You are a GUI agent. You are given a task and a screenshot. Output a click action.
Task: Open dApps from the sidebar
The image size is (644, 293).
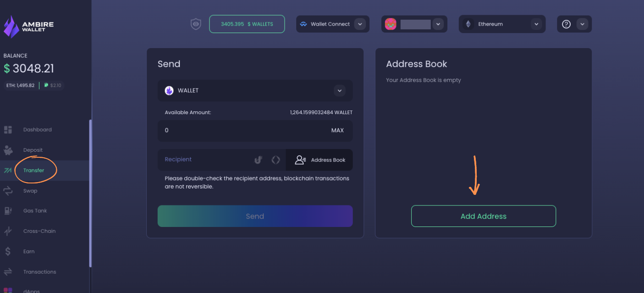[x=32, y=290]
